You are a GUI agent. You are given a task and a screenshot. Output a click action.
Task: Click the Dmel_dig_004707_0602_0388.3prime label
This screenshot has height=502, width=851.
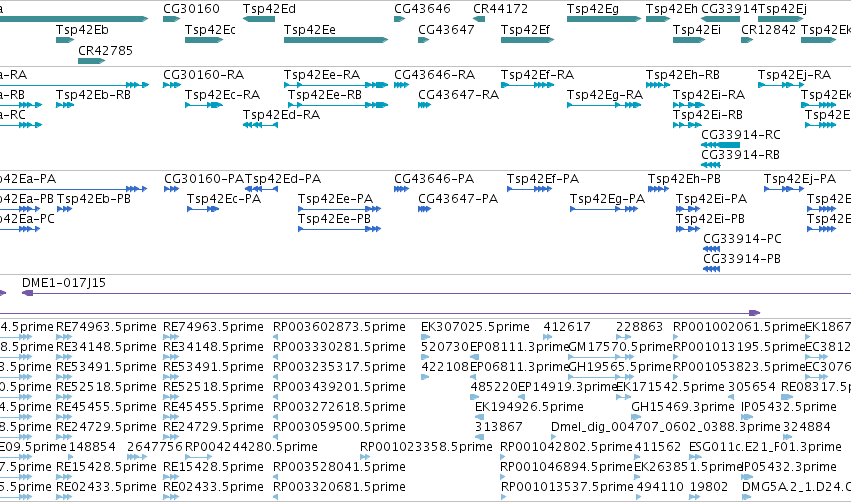pyautogui.click(x=666, y=427)
